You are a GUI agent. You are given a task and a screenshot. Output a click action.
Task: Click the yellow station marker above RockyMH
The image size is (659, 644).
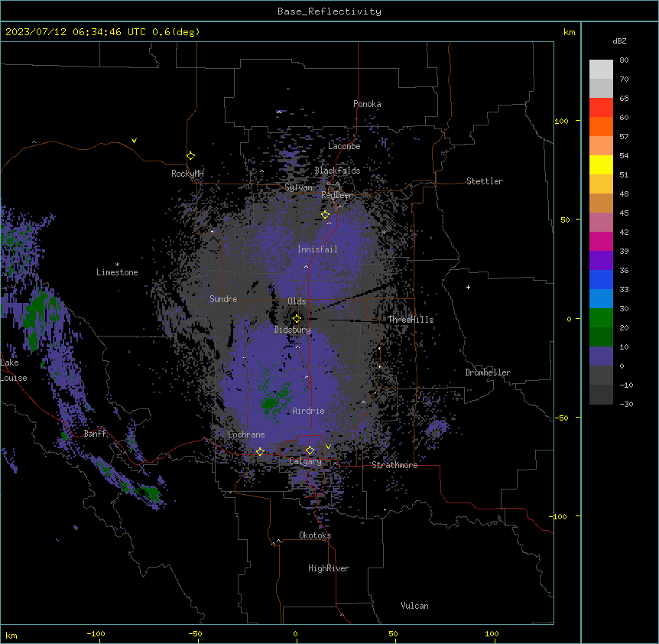coord(190,156)
